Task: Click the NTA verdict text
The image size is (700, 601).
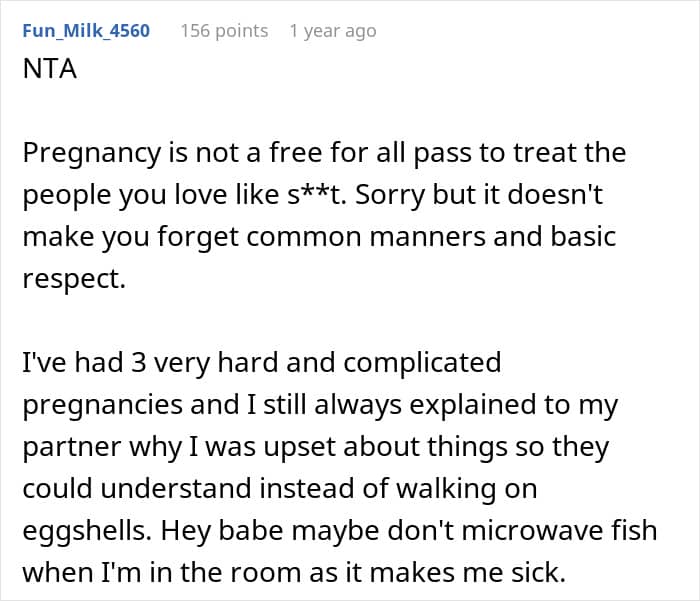Action: [x=50, y=69]
